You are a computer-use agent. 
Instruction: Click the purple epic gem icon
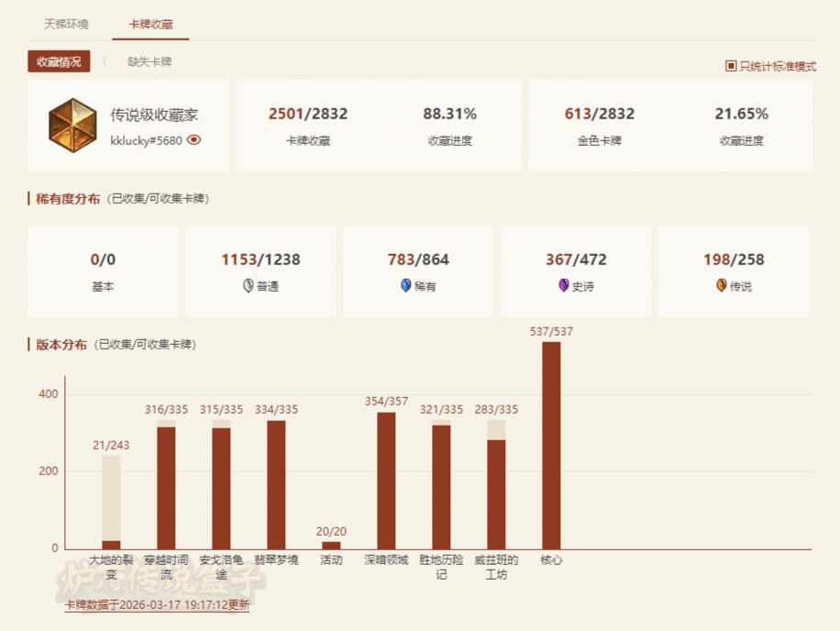[563, 286]
